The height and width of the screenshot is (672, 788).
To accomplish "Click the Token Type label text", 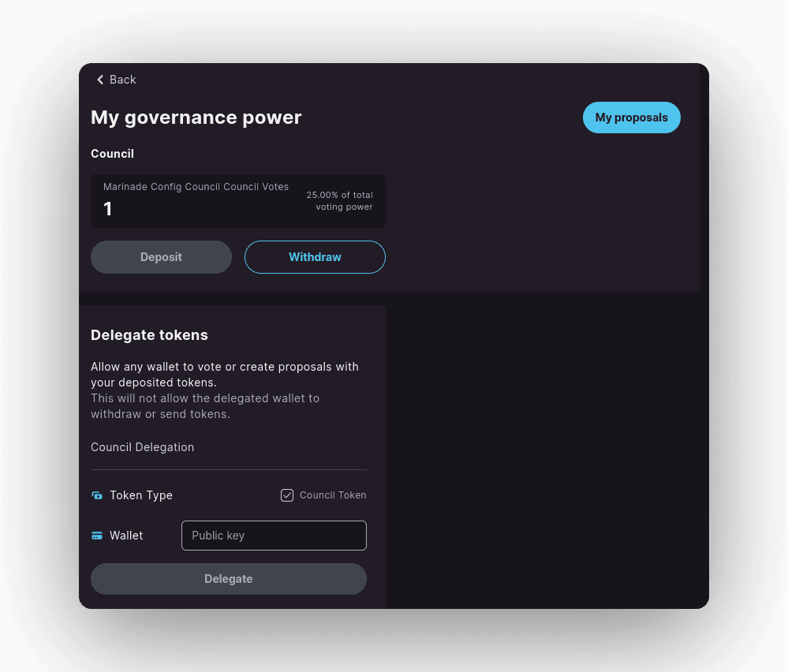I will point(141,495).
